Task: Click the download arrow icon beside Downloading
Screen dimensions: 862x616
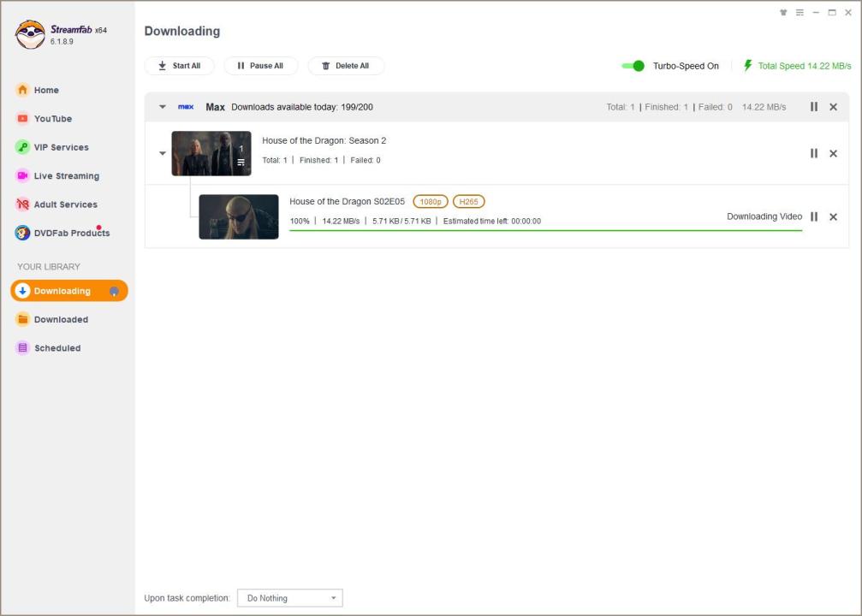Action: coord(22,291)
